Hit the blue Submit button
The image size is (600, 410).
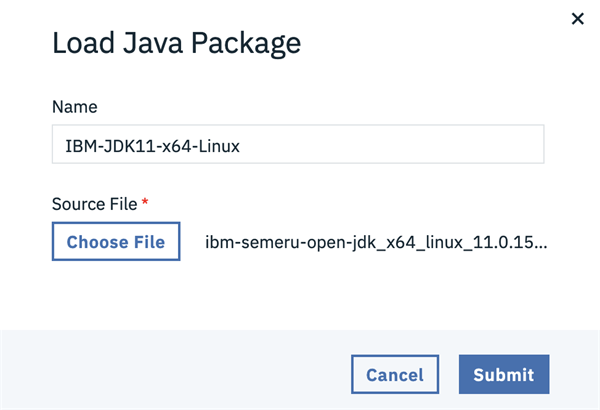tap(504, 375)
